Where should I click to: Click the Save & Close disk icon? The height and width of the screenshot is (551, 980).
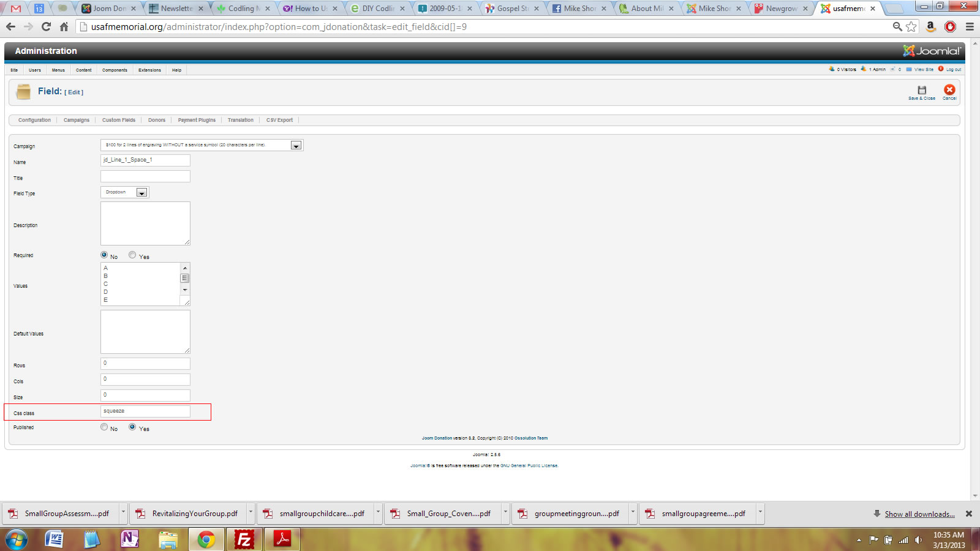click(922, 90)
